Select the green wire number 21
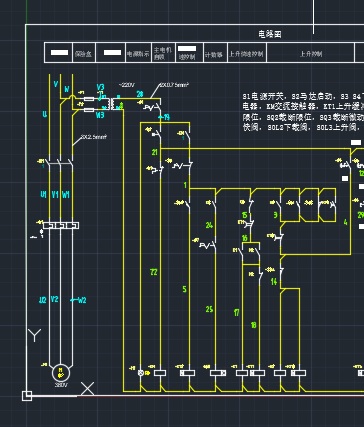Viewport: 364px width, 427px height. pos(155,152)
